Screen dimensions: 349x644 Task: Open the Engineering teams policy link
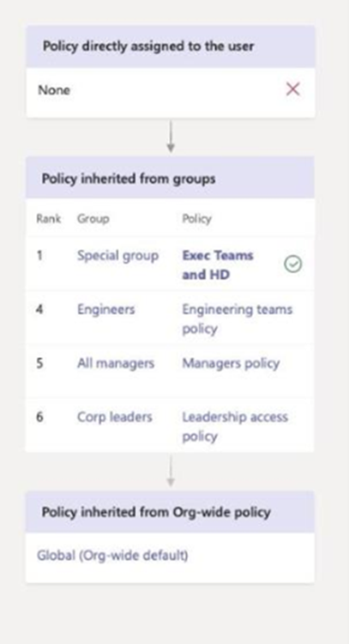point(237,319)
